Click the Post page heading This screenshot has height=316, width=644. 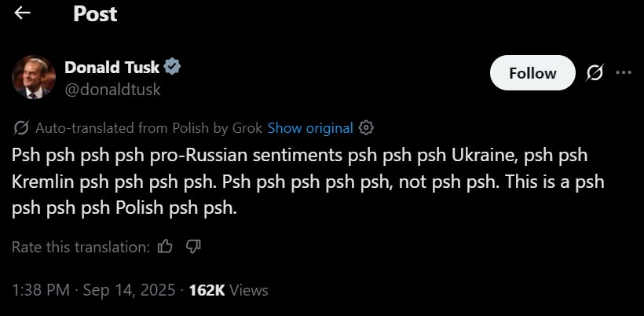pos(95,13)
